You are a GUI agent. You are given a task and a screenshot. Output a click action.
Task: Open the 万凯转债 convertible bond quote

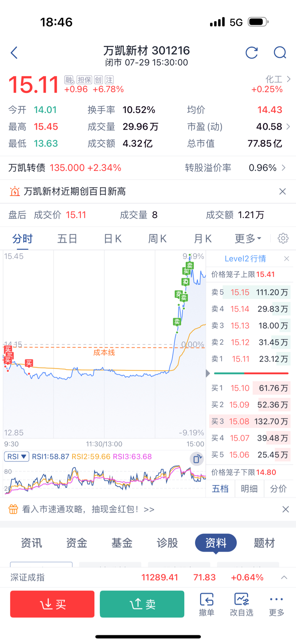[65, 168]
